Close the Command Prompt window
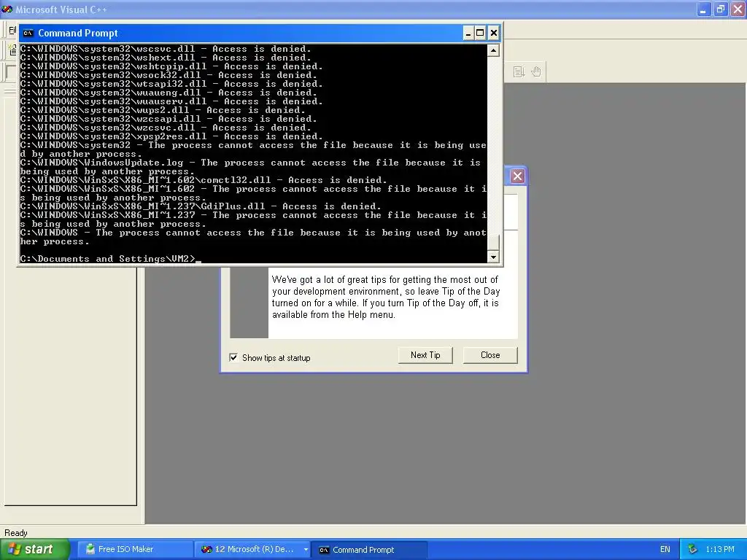The height and width of the screenshot is (560, 747). (x=494, y=33)
